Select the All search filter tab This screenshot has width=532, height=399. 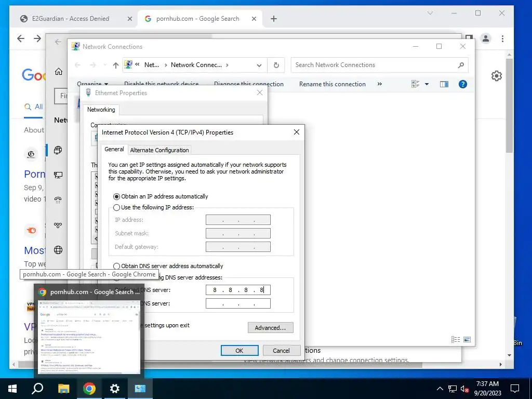tap(34, 107)
